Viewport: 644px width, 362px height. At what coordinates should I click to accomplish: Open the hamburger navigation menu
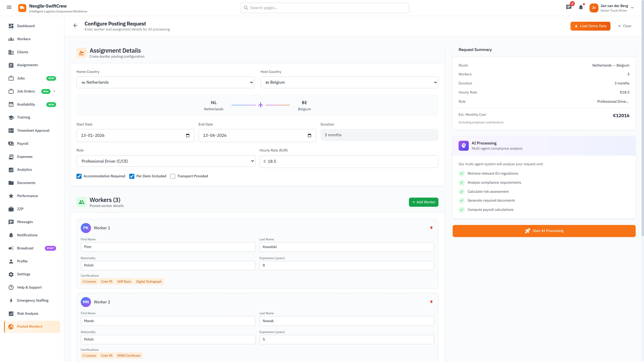coord(9,7)
